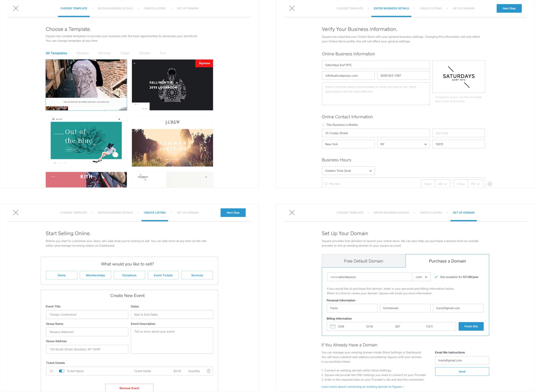Check This Business is Mobile
This screenshot has height=392, width=535.
point(323,125)
